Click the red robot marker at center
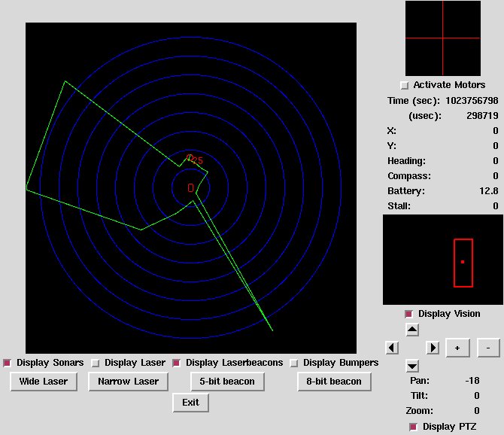This screenshot has height=435, width=504. [191, 187]
